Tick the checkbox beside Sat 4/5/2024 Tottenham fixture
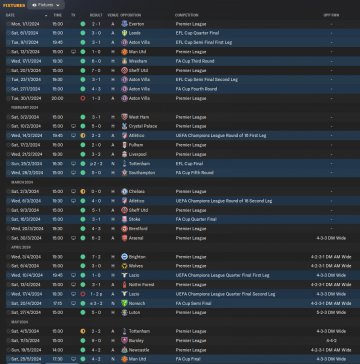This screenshot has width=360, height=364. click(8, 331)
